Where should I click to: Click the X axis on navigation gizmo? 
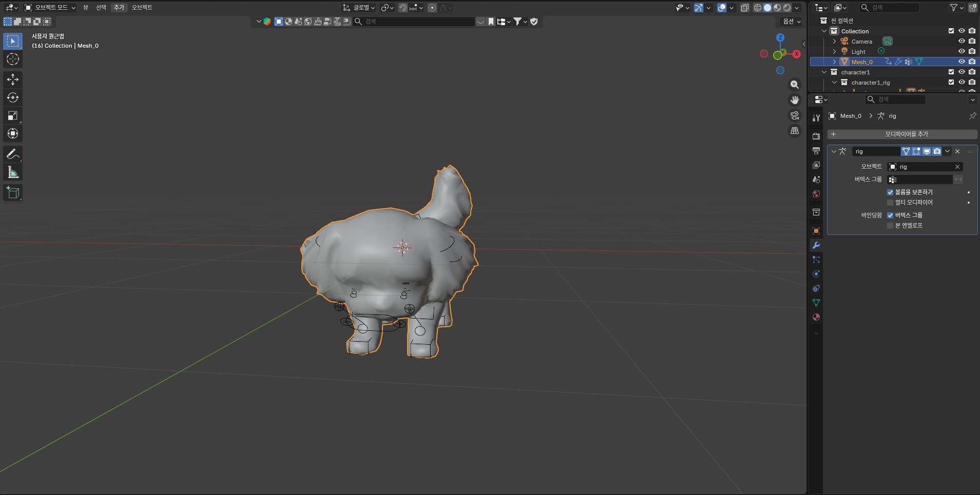pyautogui.click(x=797, y=54)
